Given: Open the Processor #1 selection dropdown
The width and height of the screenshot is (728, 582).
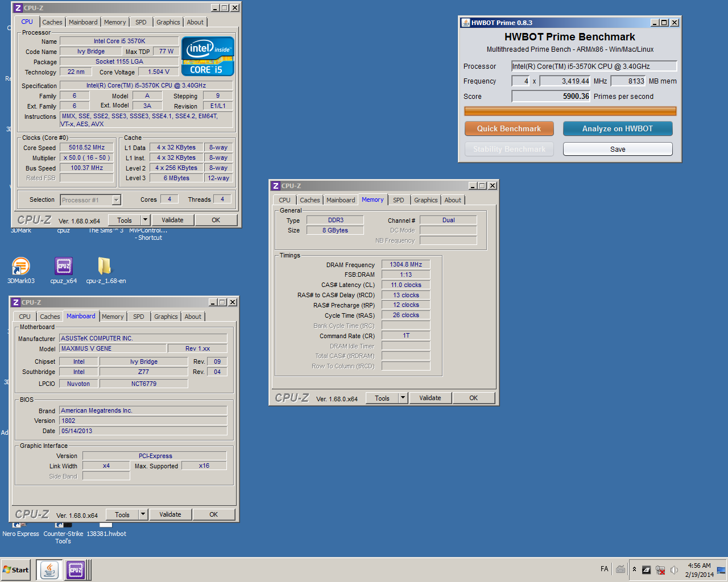Looking at the screenshot, I should pyautogui.click(x=90, y=200).
